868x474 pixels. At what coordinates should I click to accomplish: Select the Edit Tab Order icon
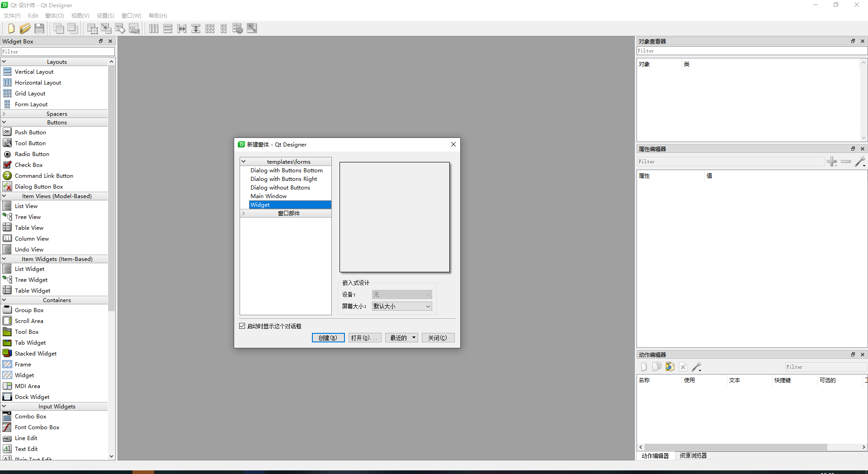(x=134, y=29)
